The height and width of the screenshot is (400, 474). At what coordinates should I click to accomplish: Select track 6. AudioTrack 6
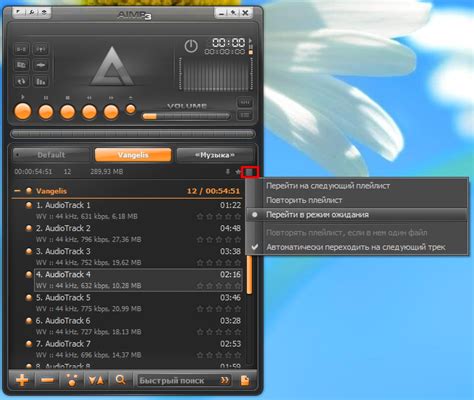pos(133,326)
